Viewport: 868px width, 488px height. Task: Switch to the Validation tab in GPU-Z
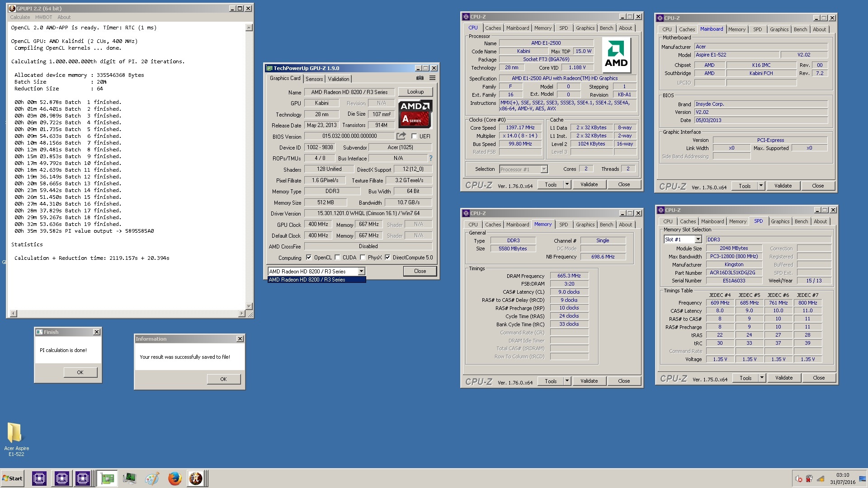(339, 79)
